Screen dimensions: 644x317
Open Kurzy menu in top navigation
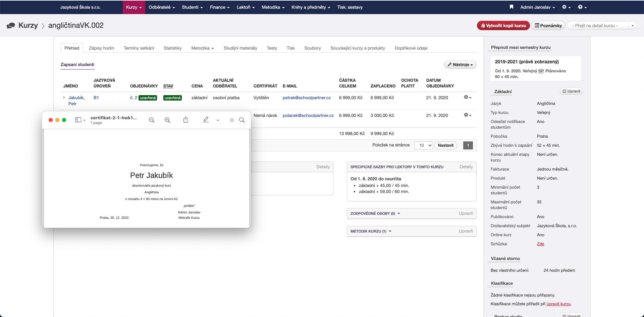[x=134, y=7]
